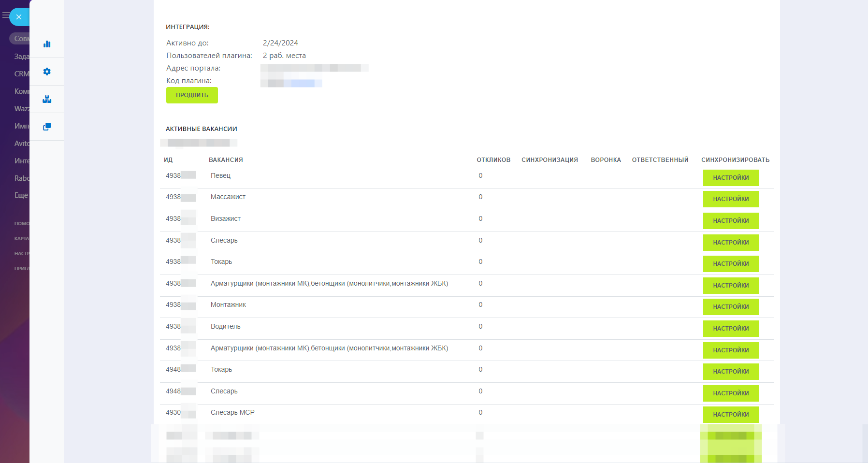Select the overlapping windows icon in the sidebar

click(x=47, y=127)
